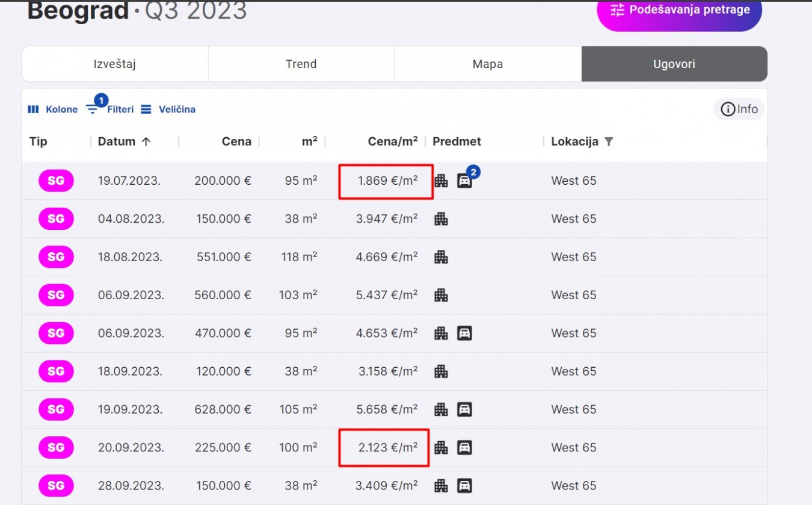Change row density via Veličina

(168, 109)
